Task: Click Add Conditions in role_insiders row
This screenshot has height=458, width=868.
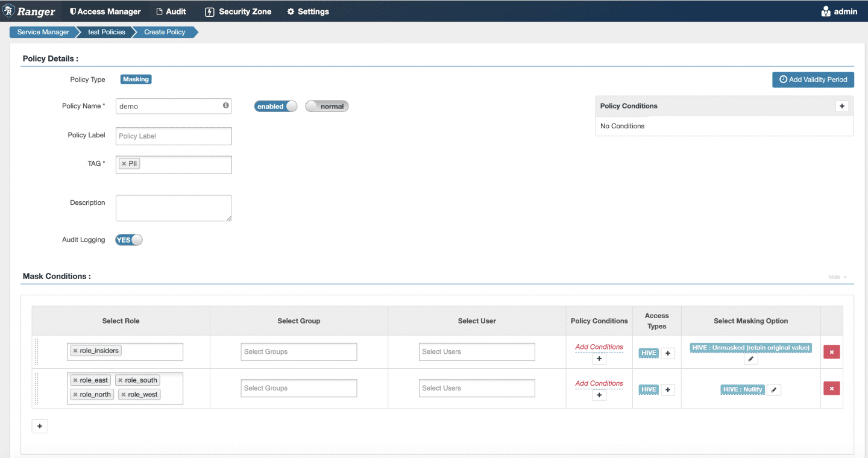Action: (599, 347)
